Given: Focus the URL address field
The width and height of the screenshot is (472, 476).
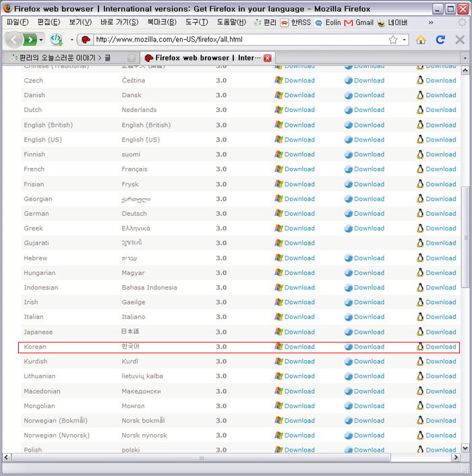Looking at the screenshot, I should click(x=240, y=40).
